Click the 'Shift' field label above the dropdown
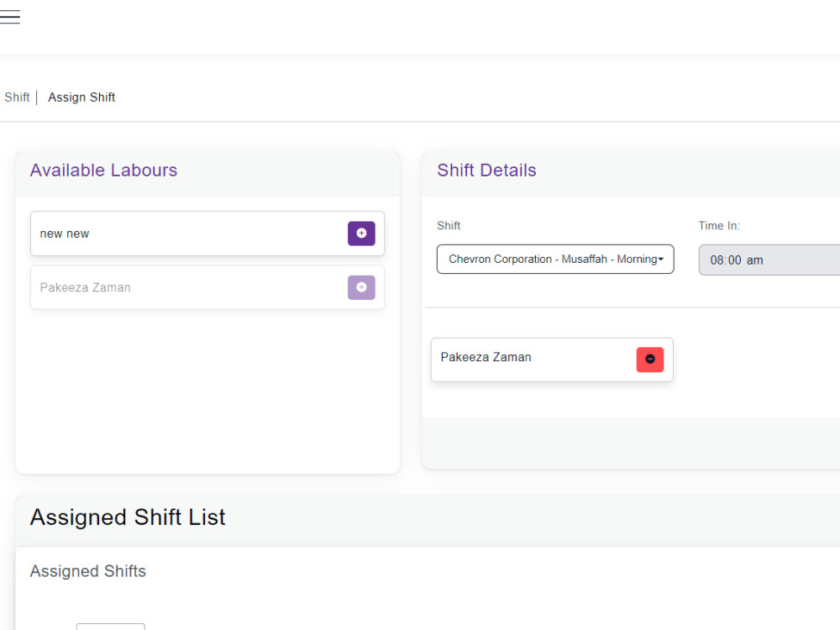Screen dimensions: 840x630 pyautogui.click(x=449, y=226)
